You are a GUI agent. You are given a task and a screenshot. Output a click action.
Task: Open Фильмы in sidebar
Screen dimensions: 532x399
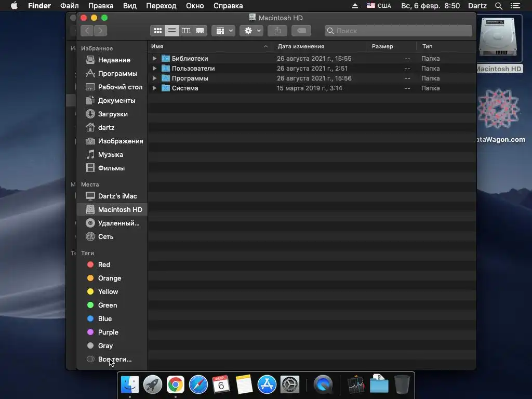112,168
